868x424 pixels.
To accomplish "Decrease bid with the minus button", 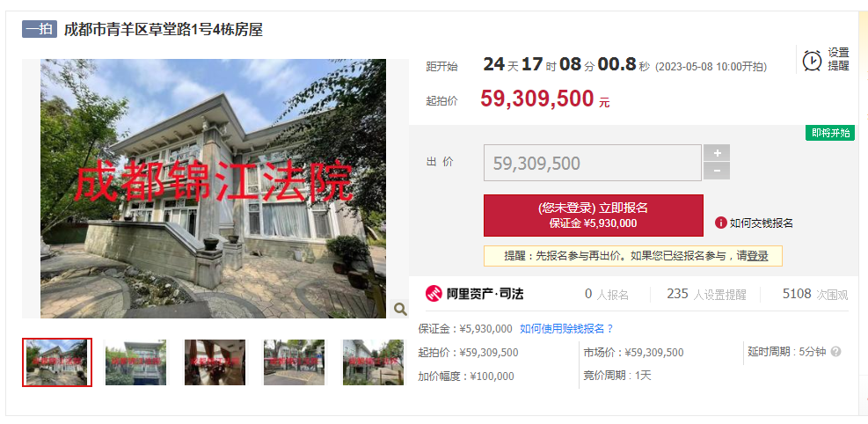I will (x=717, y=171).
